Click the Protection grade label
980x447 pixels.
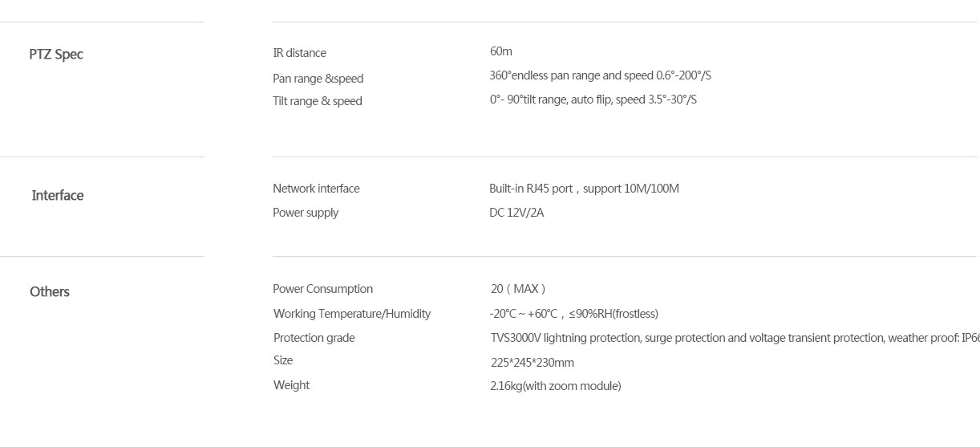pyautogui.click(x=314, y=338)
